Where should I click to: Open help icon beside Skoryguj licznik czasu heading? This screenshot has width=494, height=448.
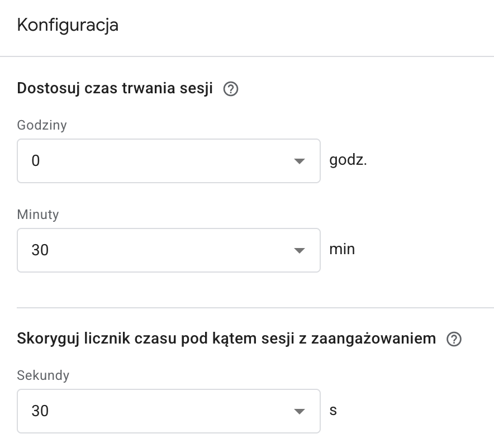pos(454,339)
